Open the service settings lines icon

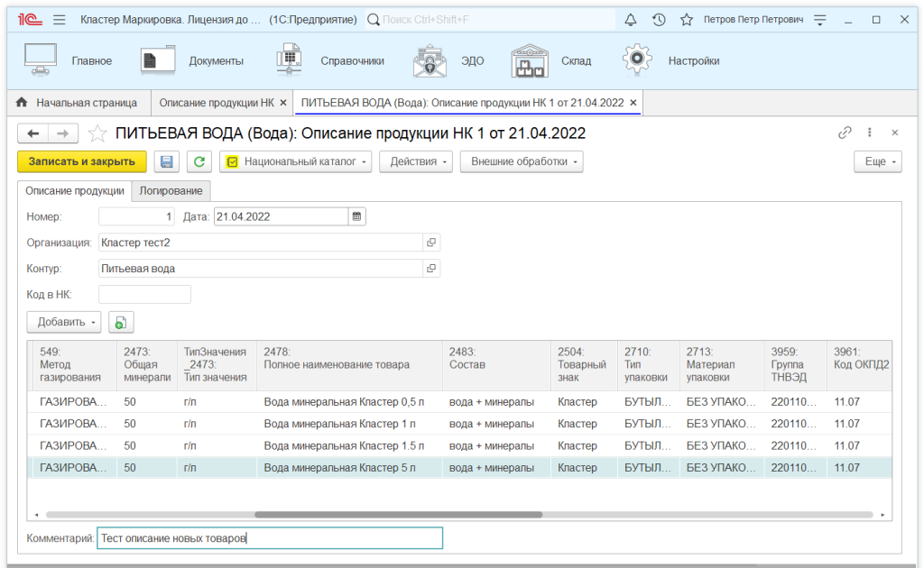819,20
